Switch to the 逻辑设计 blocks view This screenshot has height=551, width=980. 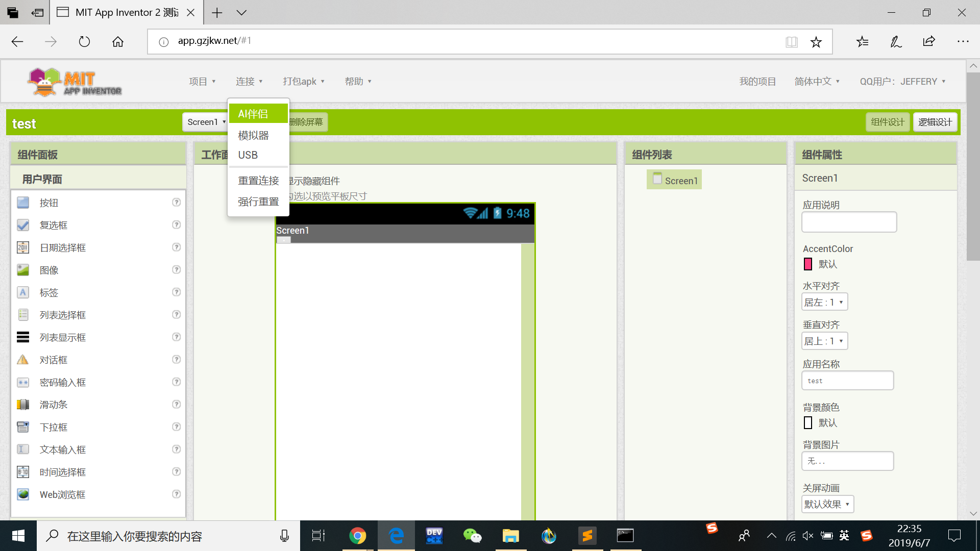(935, 122)
